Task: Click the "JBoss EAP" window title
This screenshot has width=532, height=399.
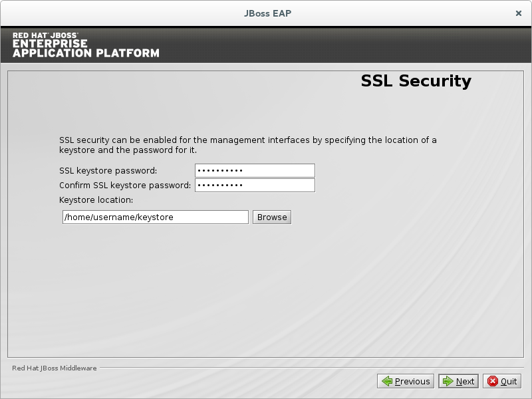Action: coord(266,13)
